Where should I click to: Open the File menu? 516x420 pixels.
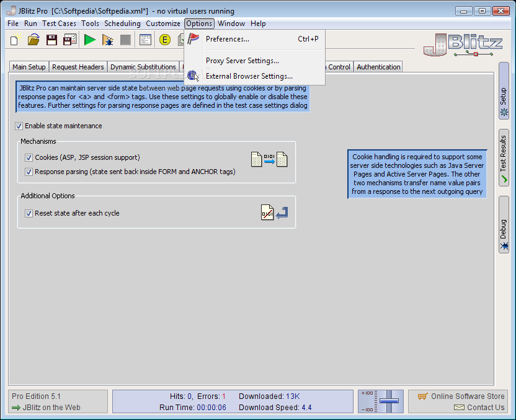pos(13,24)
